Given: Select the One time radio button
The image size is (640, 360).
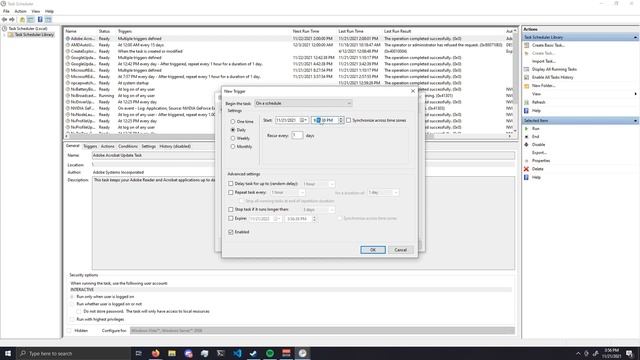Looking at the screenshot, I should coord(233,122).
